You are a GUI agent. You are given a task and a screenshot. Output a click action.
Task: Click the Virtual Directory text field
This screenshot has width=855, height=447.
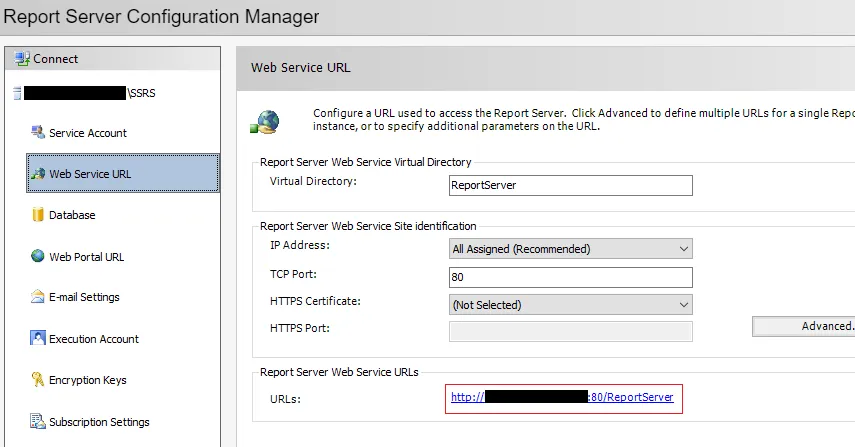tap(569, 185)
